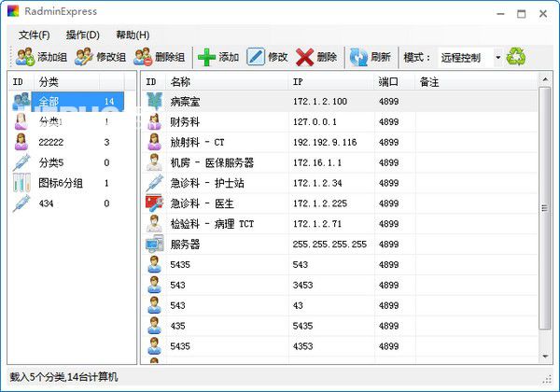The width and height of the screenshot is (560, 392).
Task: Click the user icon of the row with IP 3453
Action: 154,285
